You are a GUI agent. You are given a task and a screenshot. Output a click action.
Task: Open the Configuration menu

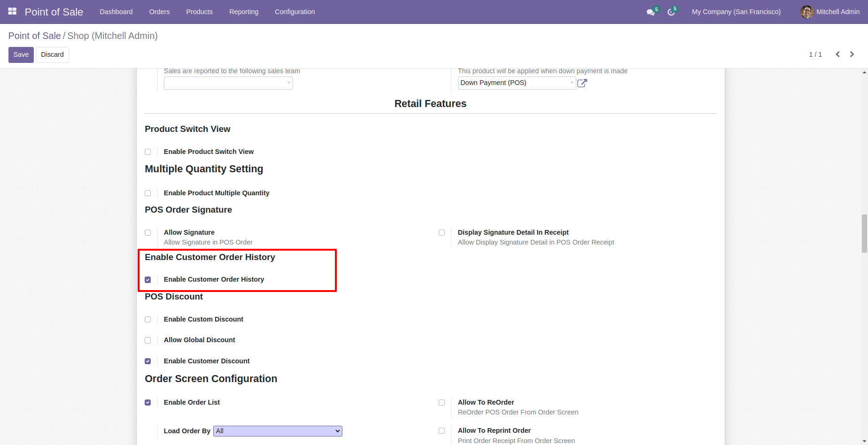(295, 12)
